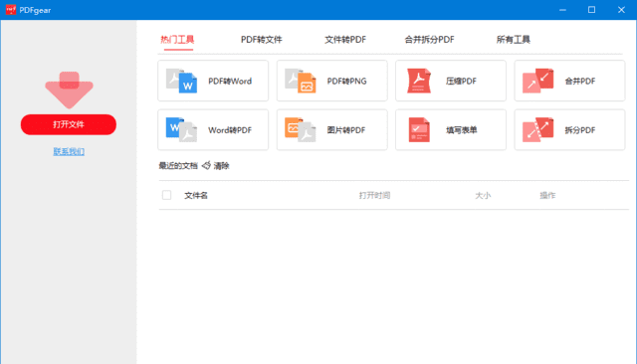The height and width of the screenshot is (364, 637).
Task: Click the 打开时间 column header
Action: 374,196
